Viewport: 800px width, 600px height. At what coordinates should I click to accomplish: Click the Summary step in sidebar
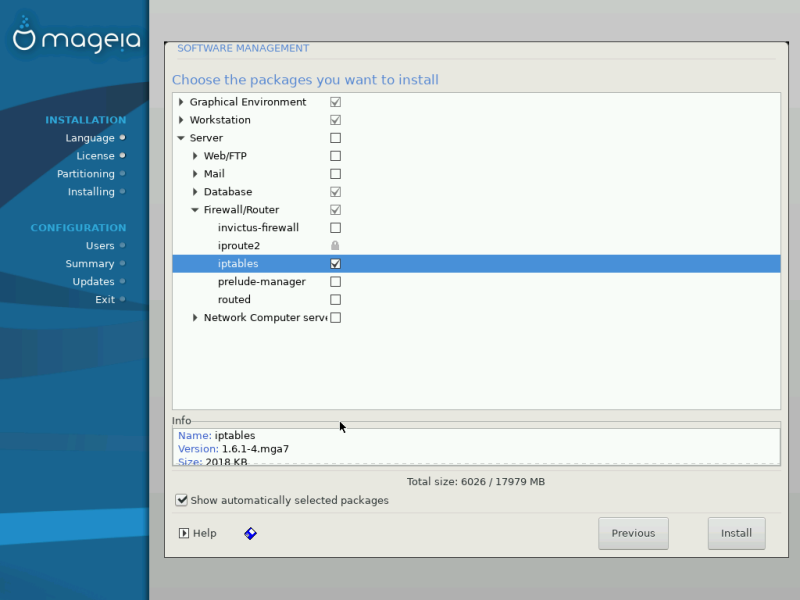(x=90, y=264)
